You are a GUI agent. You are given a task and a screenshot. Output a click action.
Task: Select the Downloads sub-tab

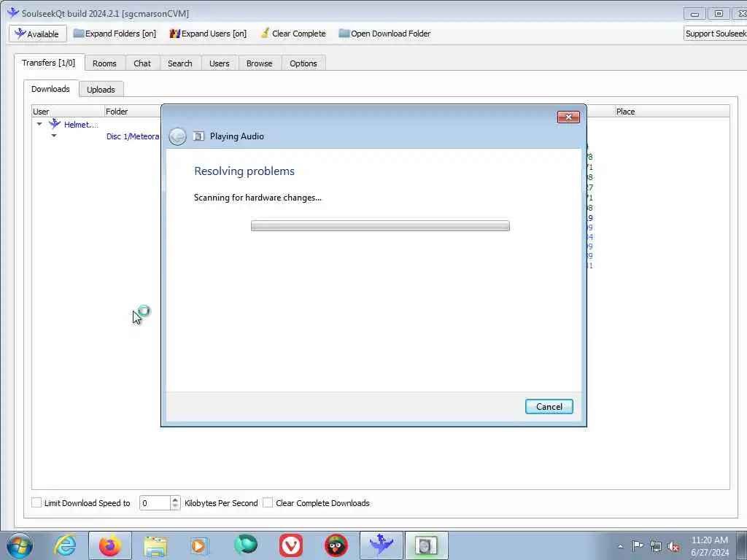[x=50, y=89]
